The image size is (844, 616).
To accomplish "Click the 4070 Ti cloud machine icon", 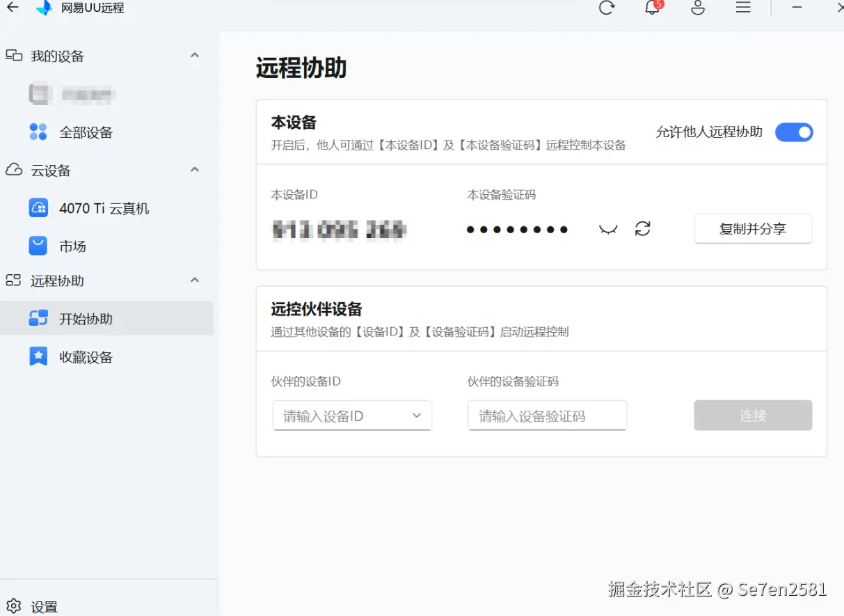I will (38, 207).
